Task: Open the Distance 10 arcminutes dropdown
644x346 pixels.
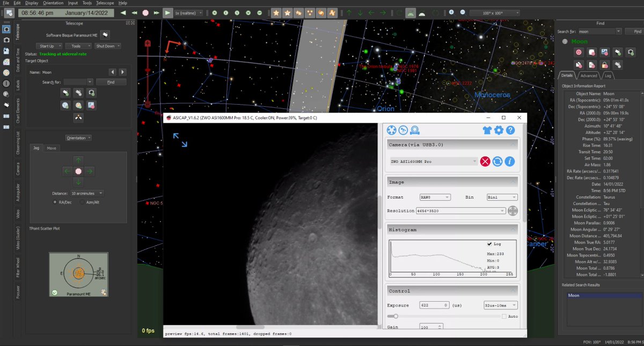Action: [87, 193]
